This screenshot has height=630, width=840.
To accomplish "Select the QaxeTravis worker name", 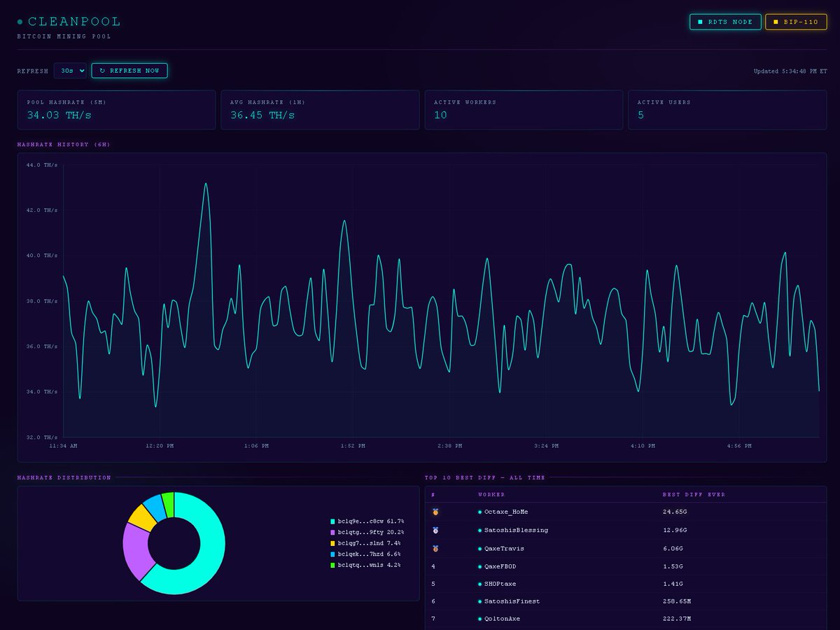I will [x=504, y=549].
